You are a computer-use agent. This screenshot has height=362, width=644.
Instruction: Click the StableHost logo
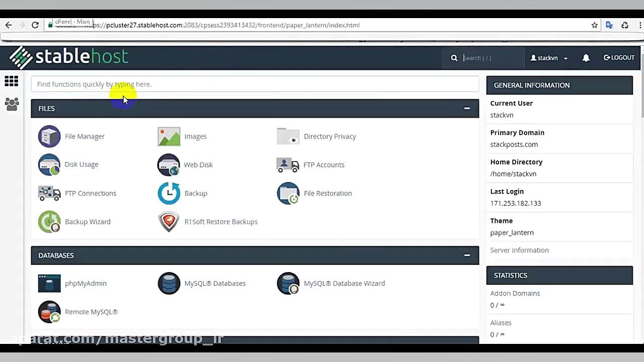[68, 57]
